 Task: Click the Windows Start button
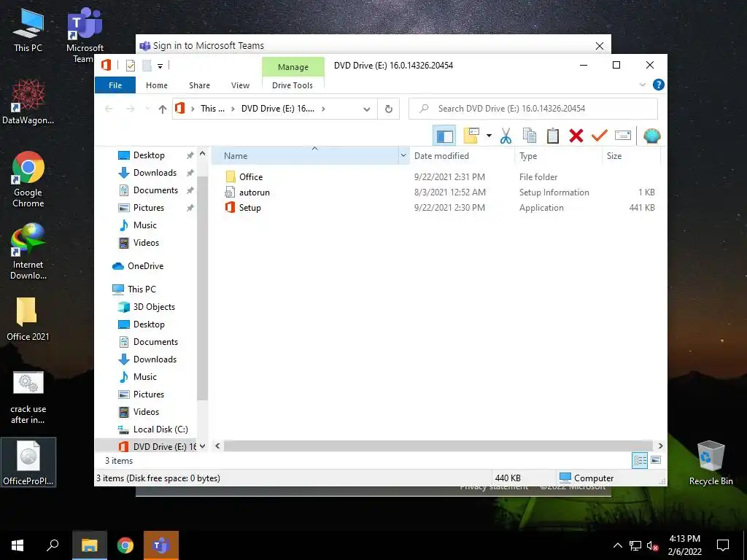tap(18, 545)
